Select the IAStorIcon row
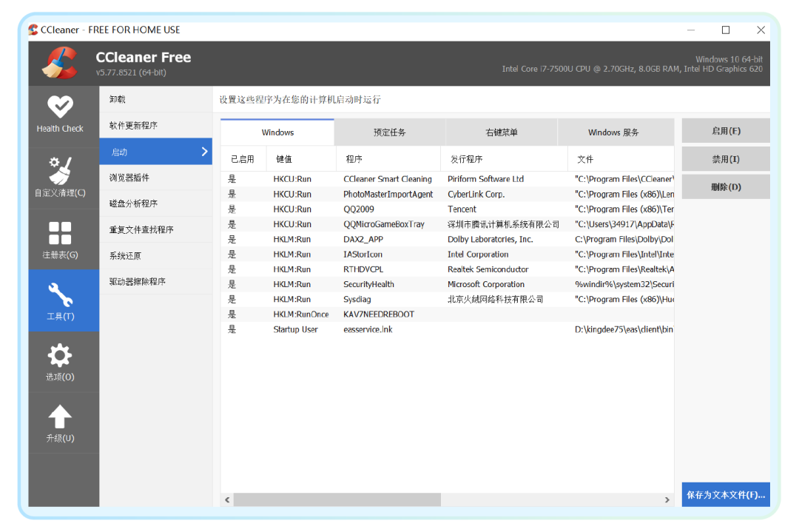The image size is (799, 532). click(448, 255)
